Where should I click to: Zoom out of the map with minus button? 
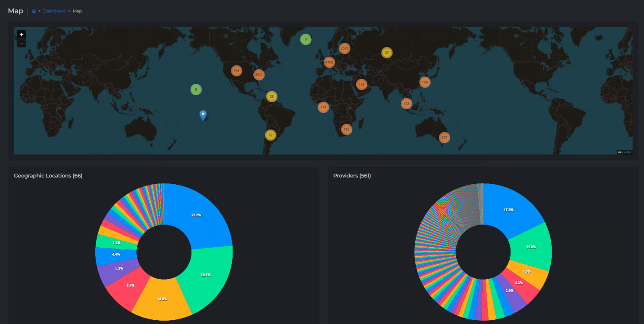[x=21, y=43]
